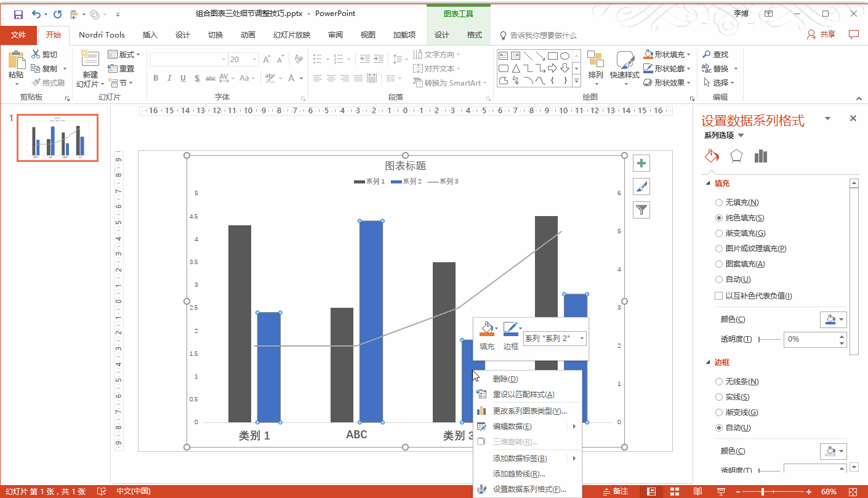Open the 动画 ribbon tab
The height and width of the screenshot is (498, 868).
[x=248, y=35]
